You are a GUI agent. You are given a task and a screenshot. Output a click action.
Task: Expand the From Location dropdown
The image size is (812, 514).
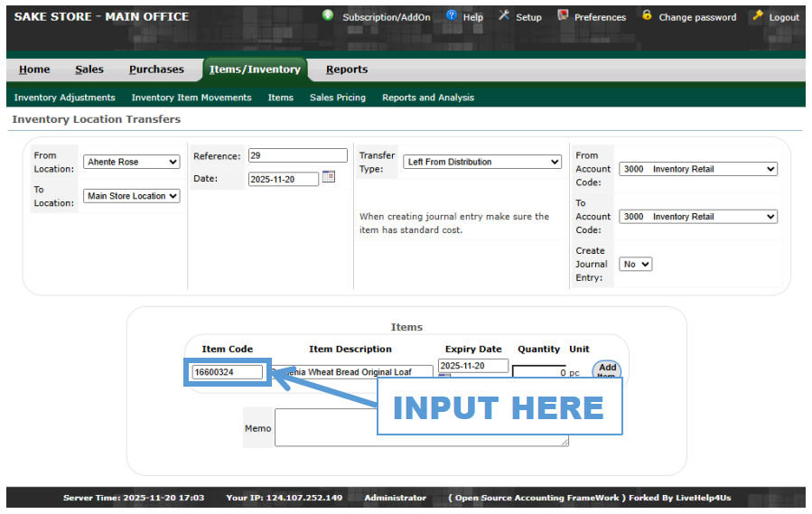click(x=132, y=162)
